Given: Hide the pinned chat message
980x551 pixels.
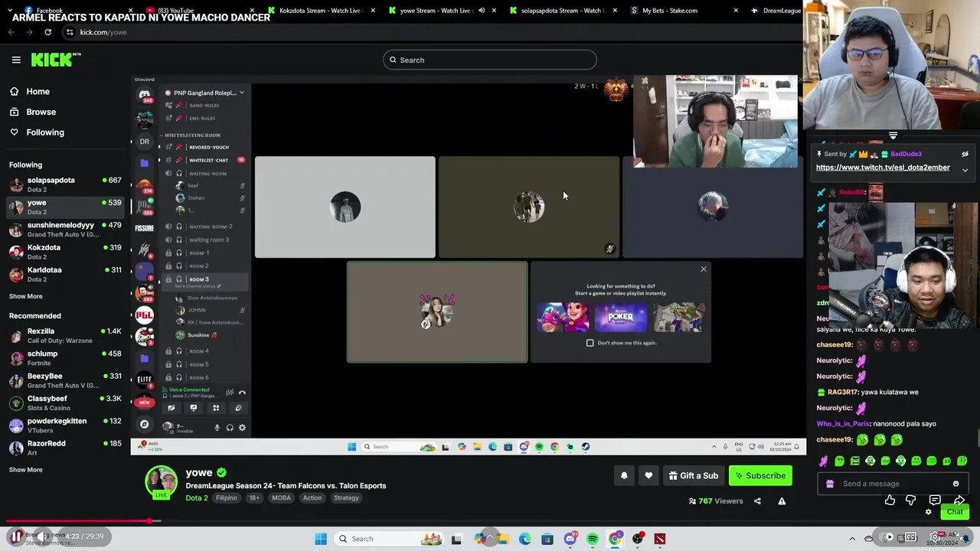Looking at the screenshot, I should click(x=965, y=154).
